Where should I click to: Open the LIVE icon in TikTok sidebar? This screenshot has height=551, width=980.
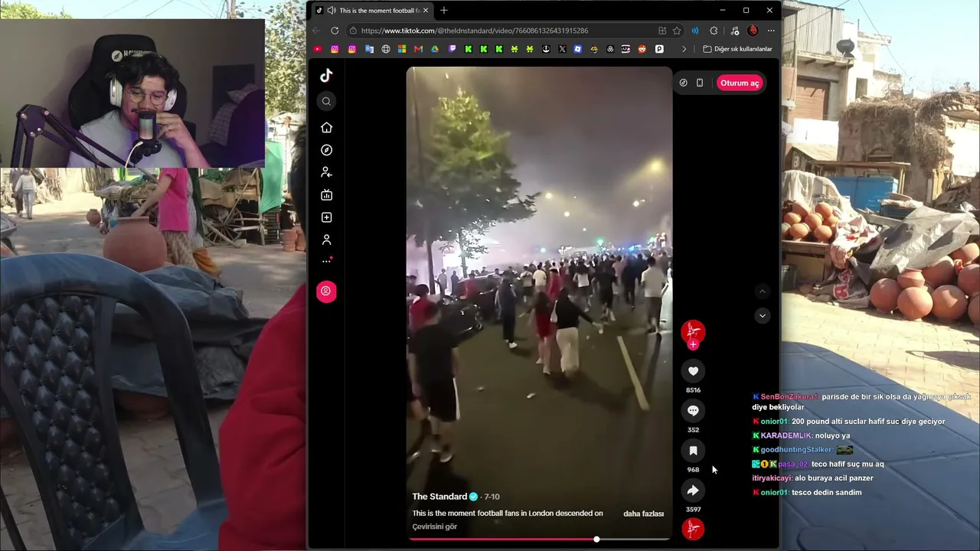click(326, 195)
